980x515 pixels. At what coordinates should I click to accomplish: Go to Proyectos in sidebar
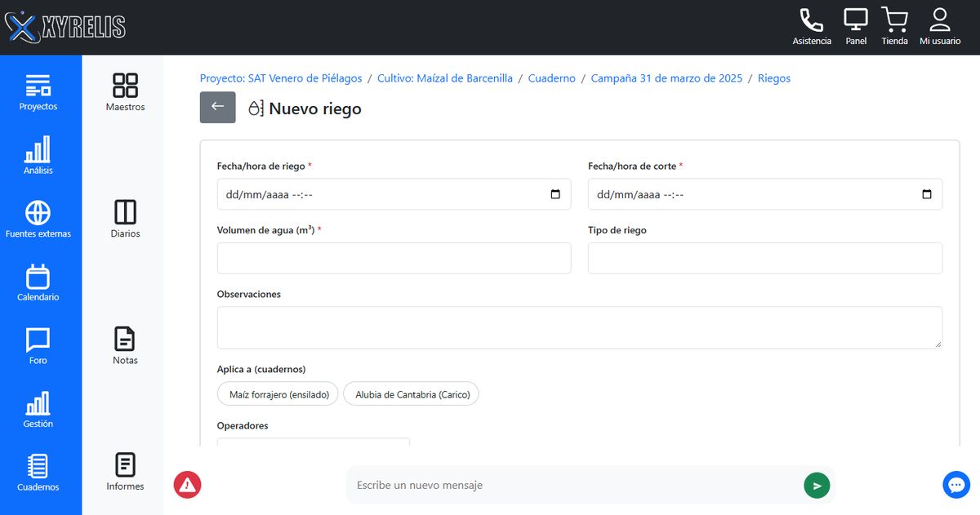(x=38, y=92)
